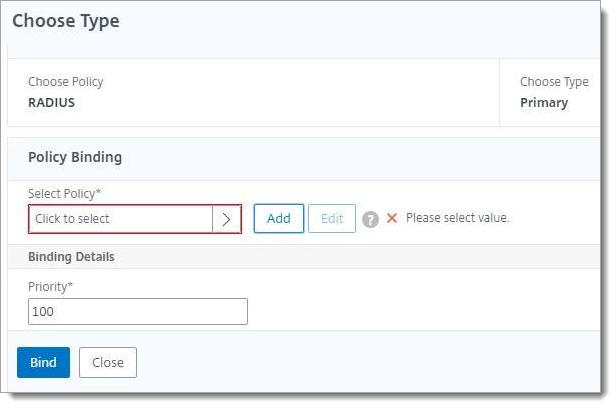Select the Primary type value text

click(544, 102)
